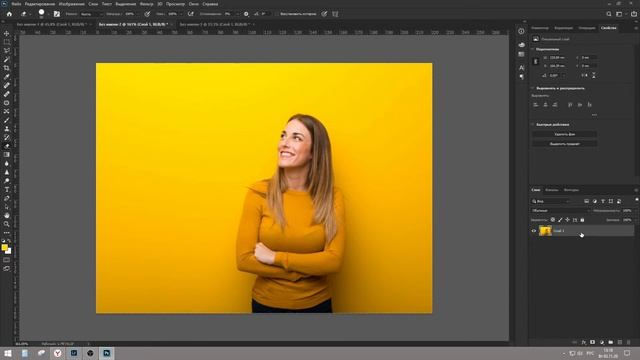640x360 pixels.
Task: Open eraser Режим mode dropdown
Action: [90, 14]
